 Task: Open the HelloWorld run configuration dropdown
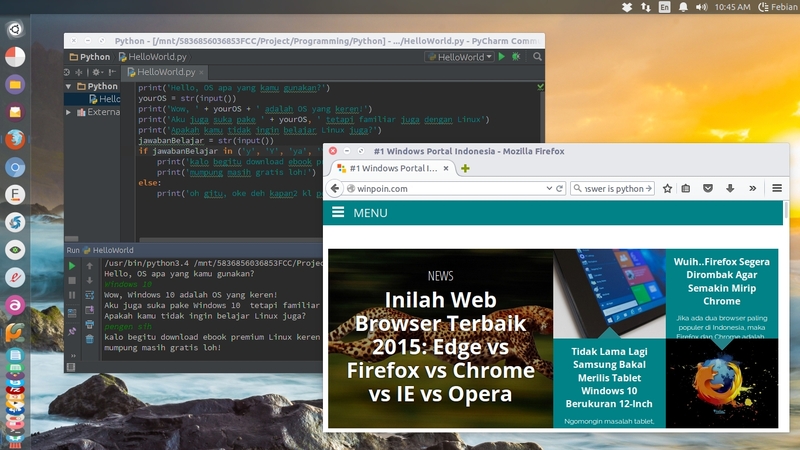tap(460, 57)
